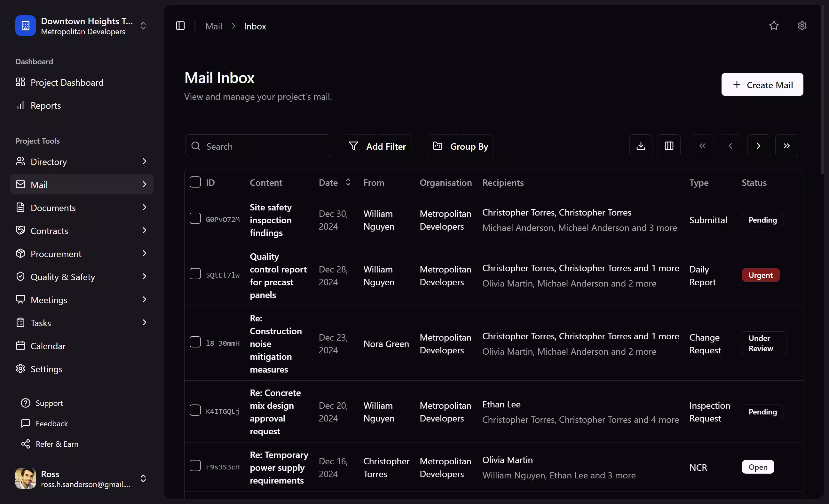The height and width of the screenshot is (504, 829).
Task: Jump to last page with double-arrow icon
Action: point(786,146)
